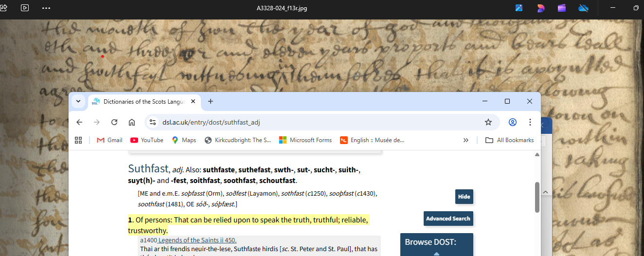Open the Chrome profile icon
This screenshot has height=256, width=644.
512,122
